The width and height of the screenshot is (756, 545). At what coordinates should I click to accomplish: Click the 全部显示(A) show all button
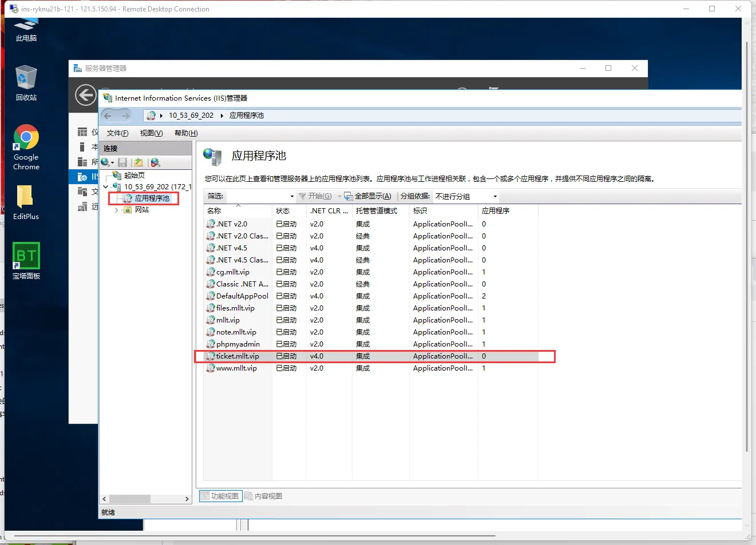[x=367, y=196]
